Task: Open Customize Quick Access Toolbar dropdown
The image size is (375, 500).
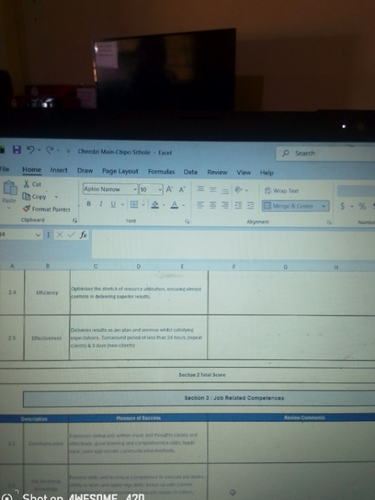Action: click(68, 151)
